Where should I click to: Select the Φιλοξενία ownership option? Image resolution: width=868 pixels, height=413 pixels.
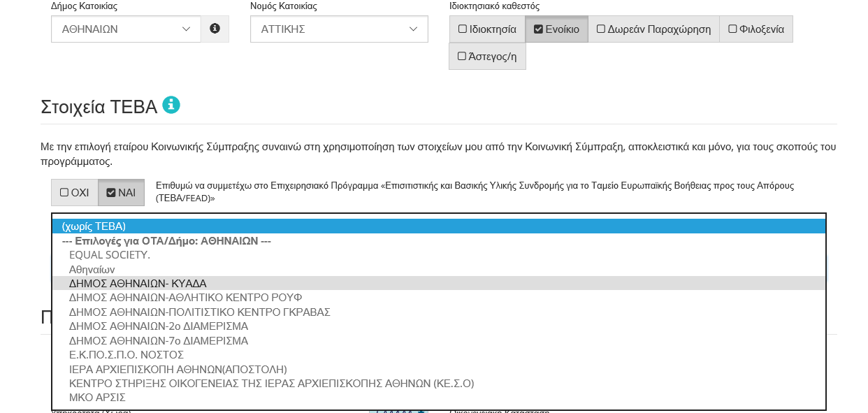(756, 29)
